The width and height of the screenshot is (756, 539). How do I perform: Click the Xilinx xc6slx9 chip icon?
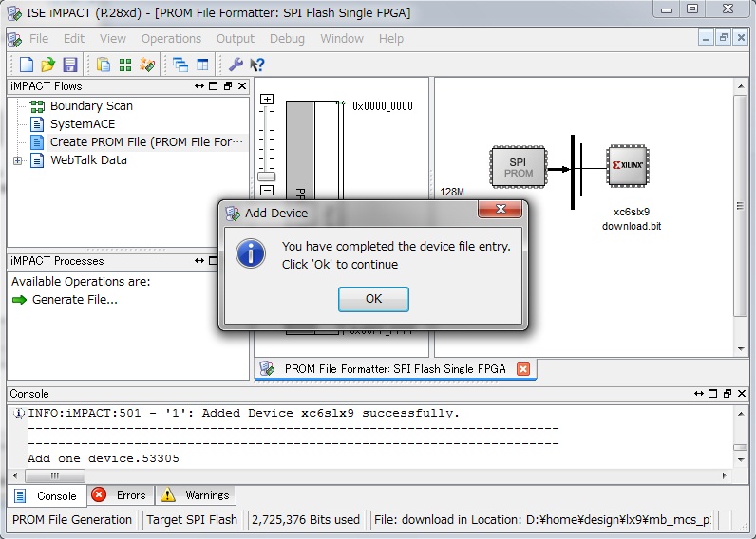click(x=627, y=165)
